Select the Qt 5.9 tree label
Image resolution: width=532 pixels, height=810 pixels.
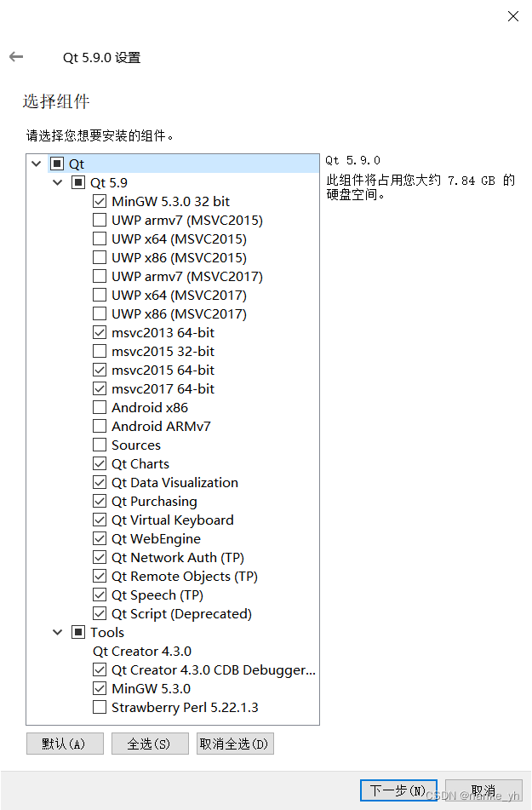click(x=109, y=183)
